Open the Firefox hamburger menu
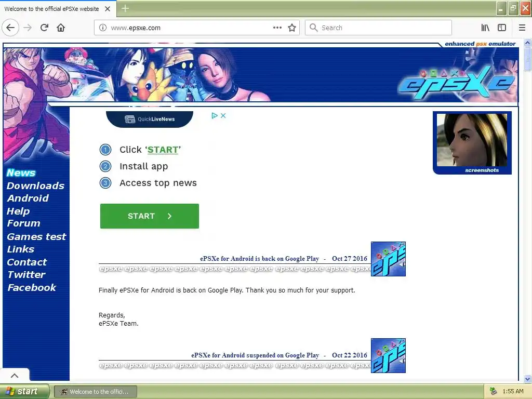 tap(522, 28)
